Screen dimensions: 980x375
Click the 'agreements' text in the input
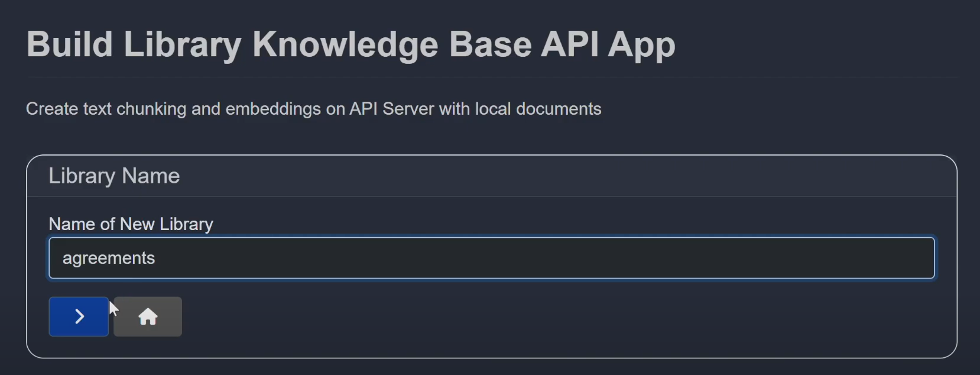pyautogui.click(x=109, y=258)
